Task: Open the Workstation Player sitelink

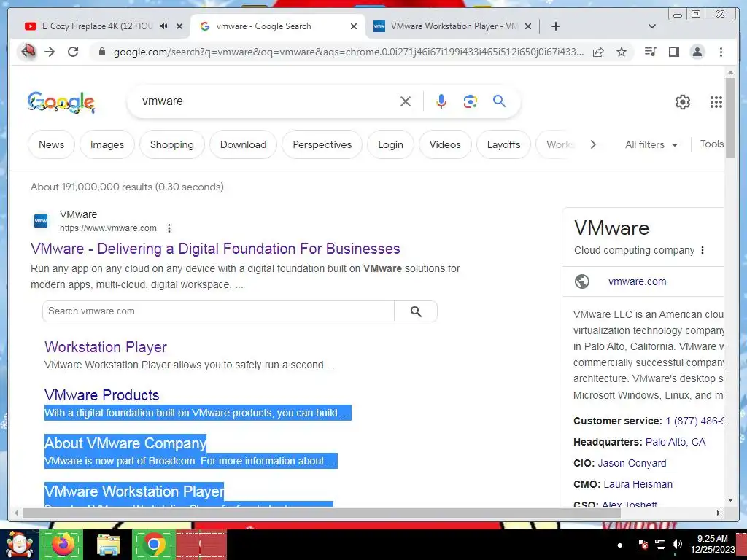Action: coord(106,347)
